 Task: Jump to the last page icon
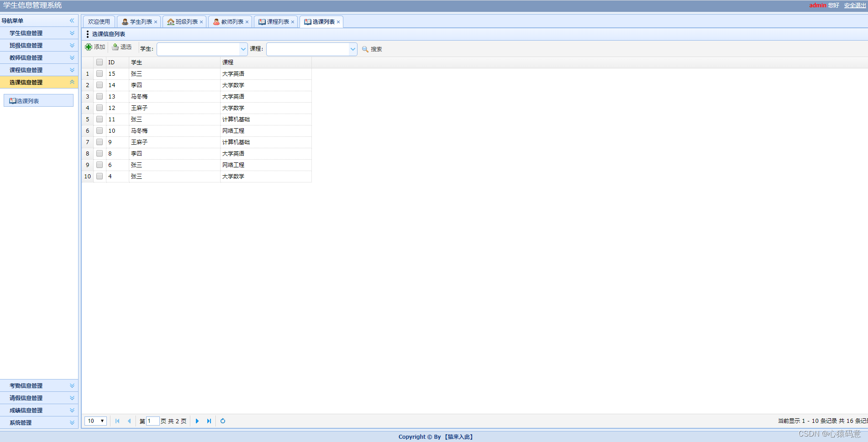(x=209, y=421)
